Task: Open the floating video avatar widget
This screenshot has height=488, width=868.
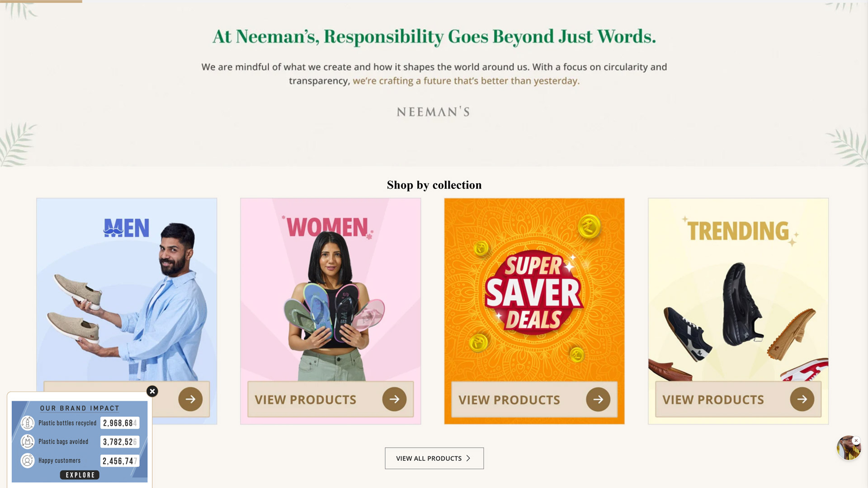Action: point(847,449)
